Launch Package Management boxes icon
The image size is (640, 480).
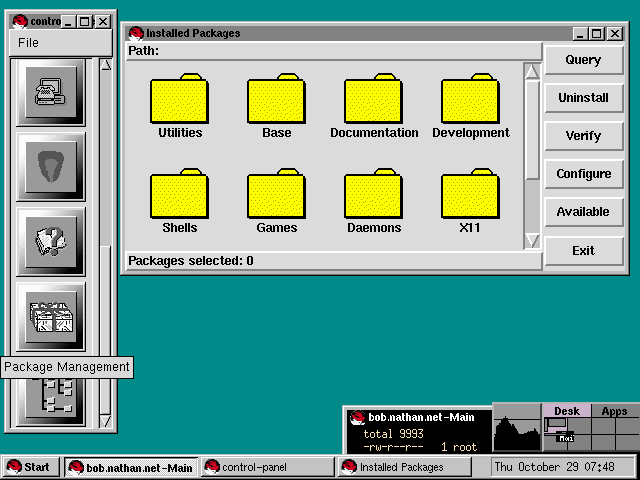(51, 317)
